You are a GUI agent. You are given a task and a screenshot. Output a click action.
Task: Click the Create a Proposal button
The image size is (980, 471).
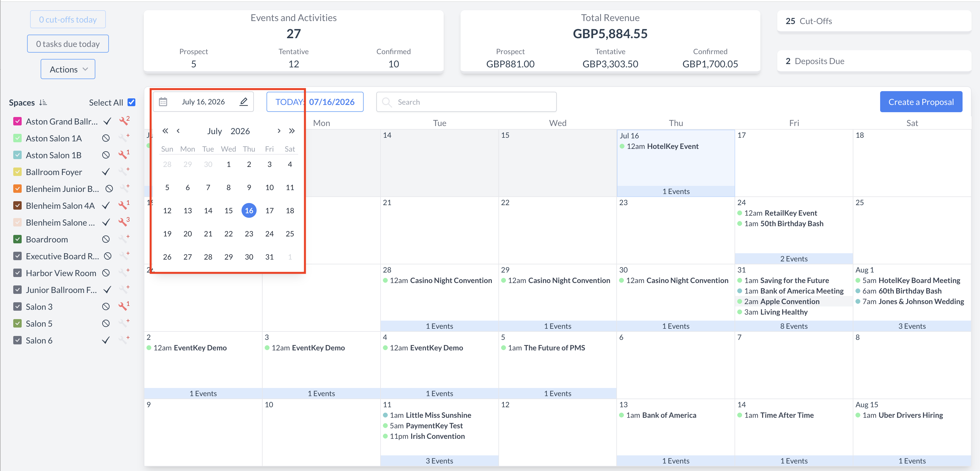[921, 102]
